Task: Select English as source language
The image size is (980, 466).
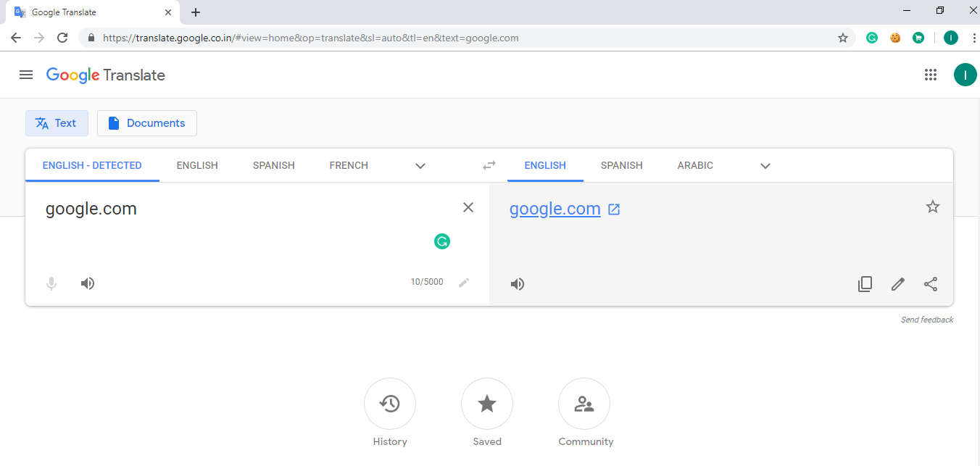Action: click(197, 165)
